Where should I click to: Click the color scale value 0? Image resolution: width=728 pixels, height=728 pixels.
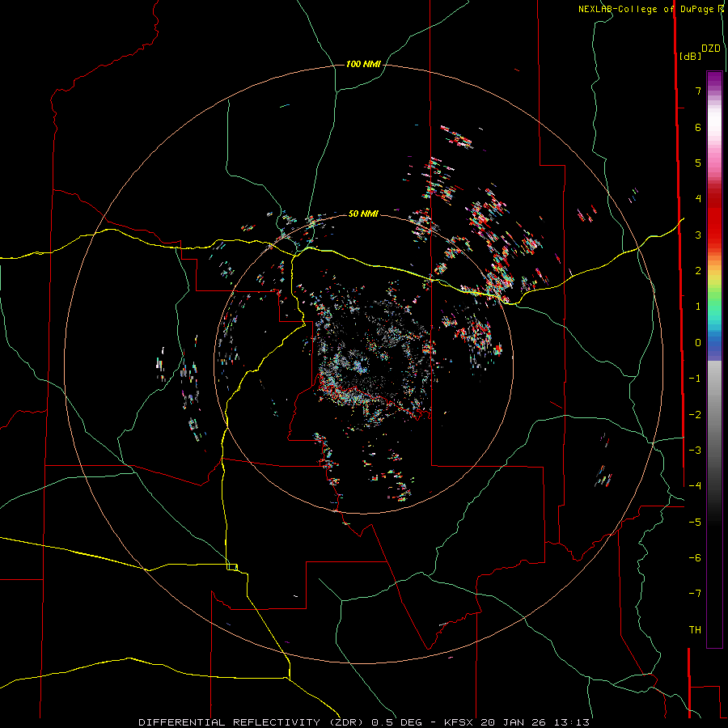[698, 343]
